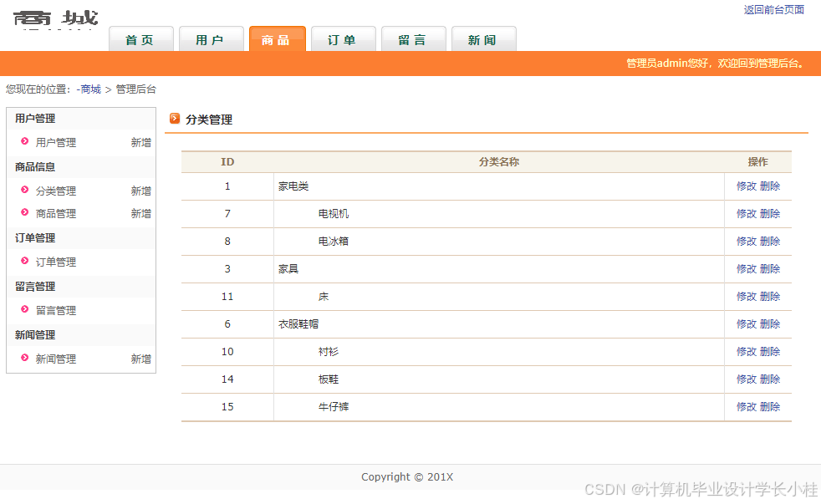The height and width of the screenshot is (504, 821).
Task: Click the pink bullet icon next to 用户管理
Action: point(24,141)
